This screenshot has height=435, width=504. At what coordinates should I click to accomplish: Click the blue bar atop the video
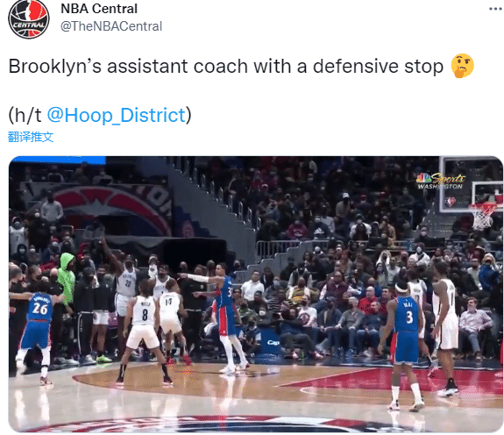point(58,160)
